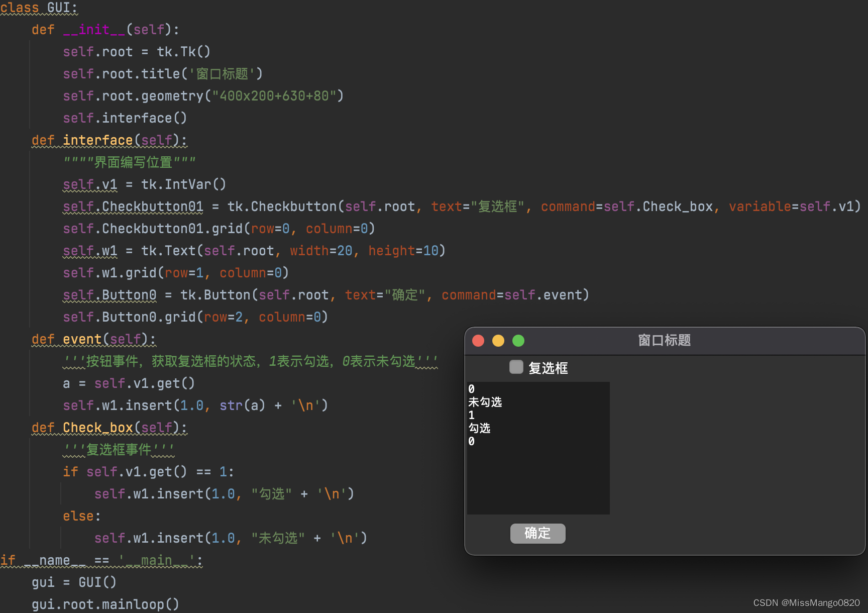Image resolution: width=868 pixels, height=613 pixels.
Task: Click 'gui.root.mainloop()' line
Action: (105, 604)
